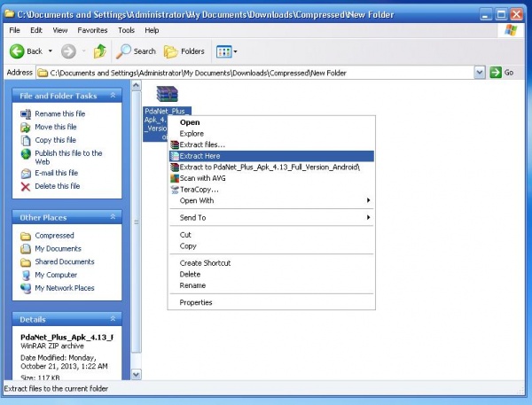Click the TeraCopy context menu entry
The image size is (532, 405).
pos(199,189)
